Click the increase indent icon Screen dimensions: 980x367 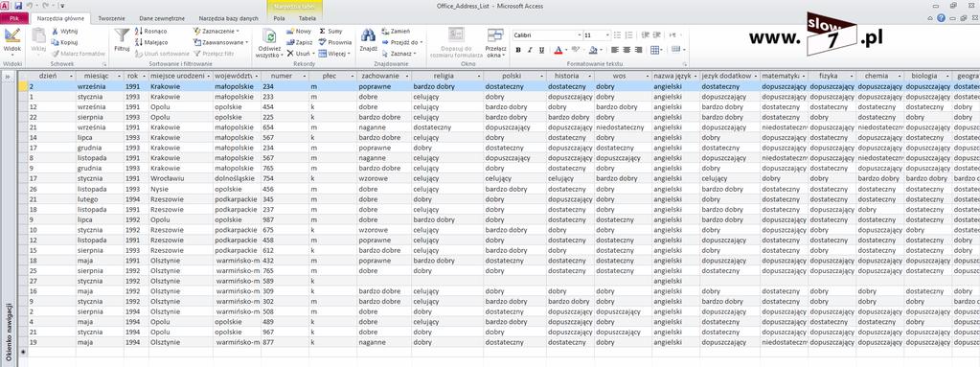(x=657, y=35)
